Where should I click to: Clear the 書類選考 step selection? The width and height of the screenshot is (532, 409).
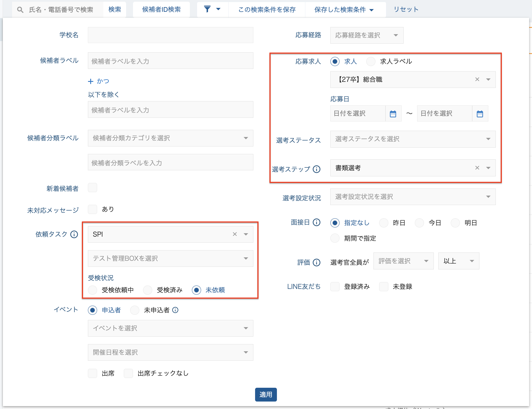click(477, 168)
